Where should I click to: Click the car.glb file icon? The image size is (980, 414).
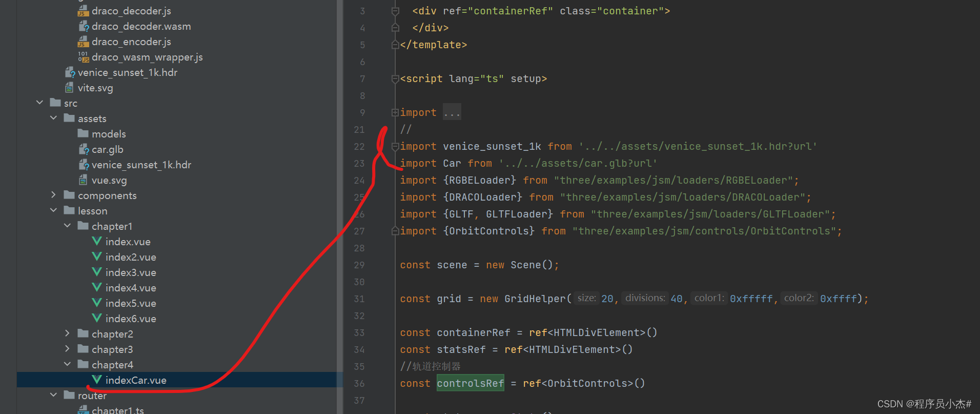pyautogui.click(x=84, y=149)
